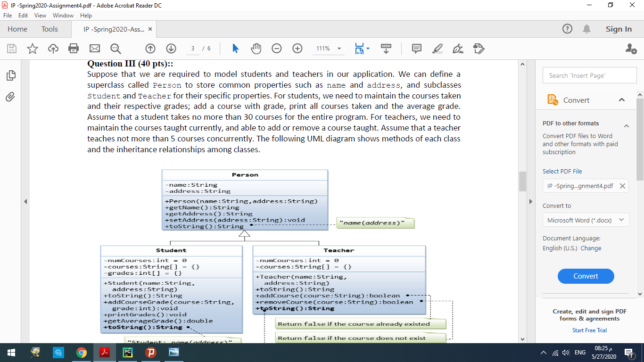The image size is (644, 362).
Task: Open the Stamp tool icon
Action: (x=479, y=49)
